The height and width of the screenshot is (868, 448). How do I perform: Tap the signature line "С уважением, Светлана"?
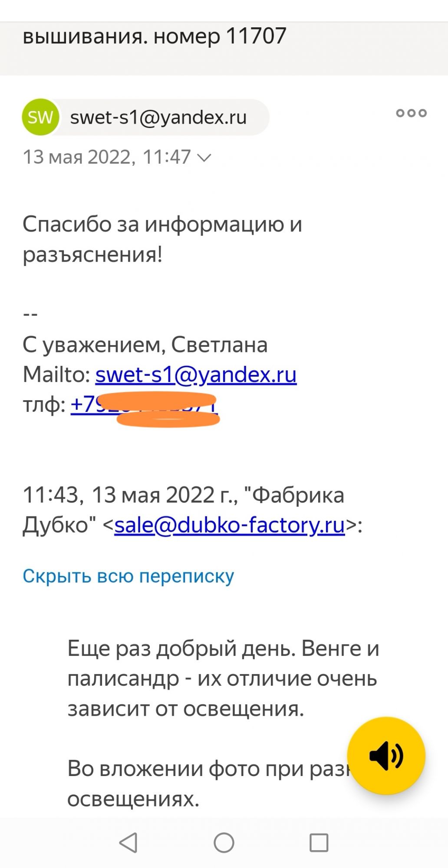pos(145,345)
